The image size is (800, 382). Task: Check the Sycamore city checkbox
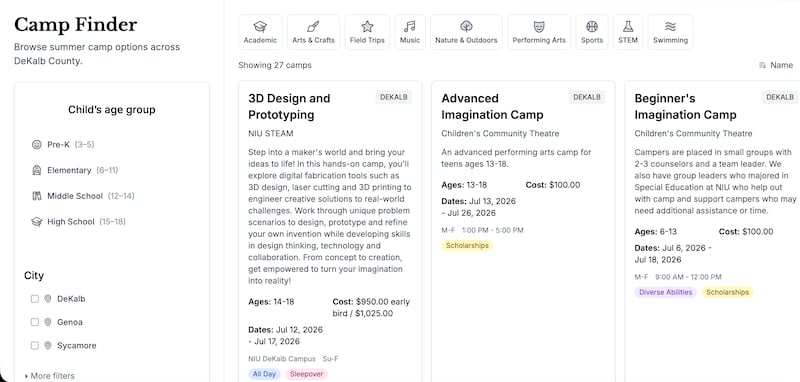pos(35,346)
